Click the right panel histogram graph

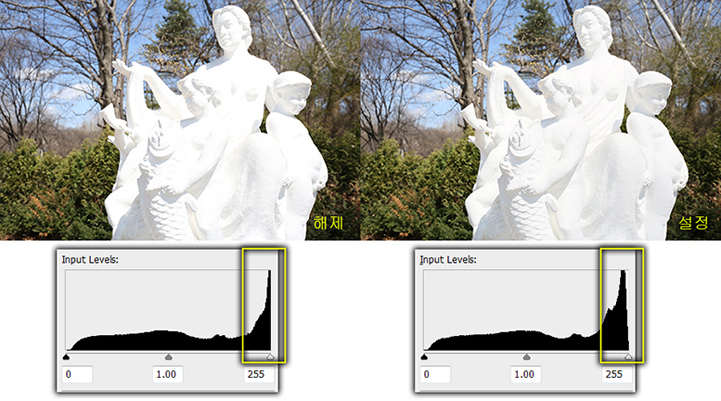pyautogui.click(x=526, y=310)
